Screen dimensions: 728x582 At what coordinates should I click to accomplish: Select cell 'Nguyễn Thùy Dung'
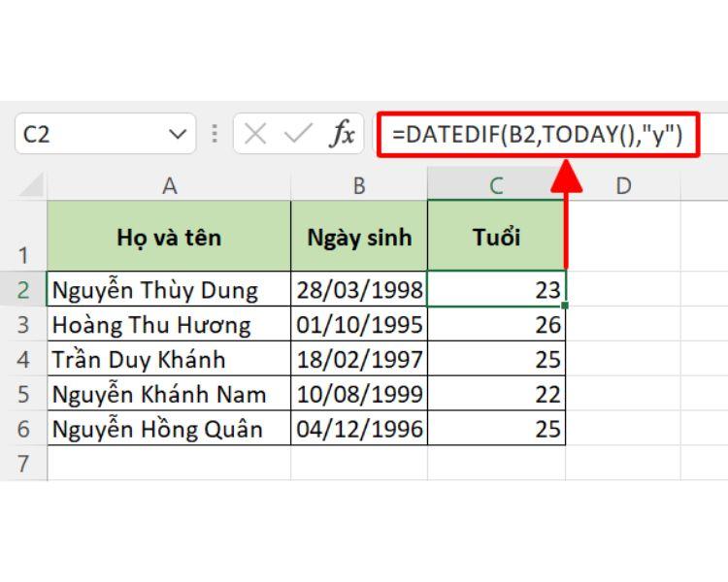click(x=169, y=289)
